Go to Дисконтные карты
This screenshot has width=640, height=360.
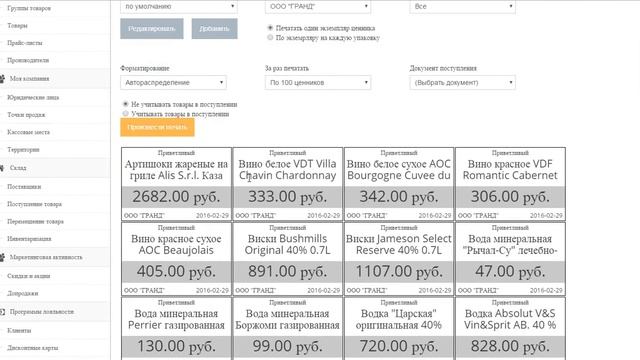click(x=33, y=348)
